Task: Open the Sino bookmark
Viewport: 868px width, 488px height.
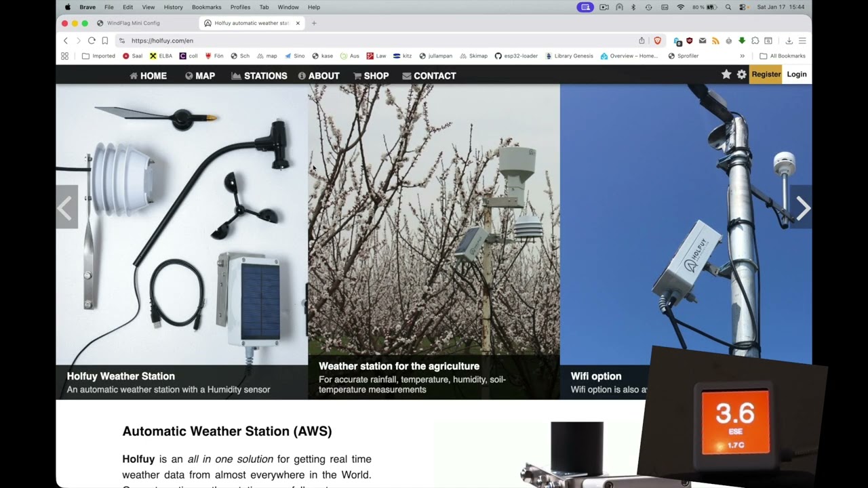Action: click(294, 56)
